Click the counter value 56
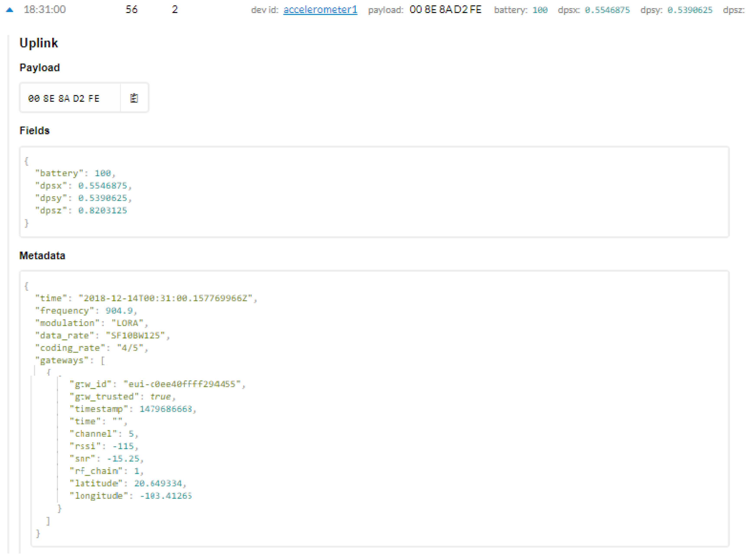Image resolution: width=751 pixels, height=560 pixels. point(132,10)
